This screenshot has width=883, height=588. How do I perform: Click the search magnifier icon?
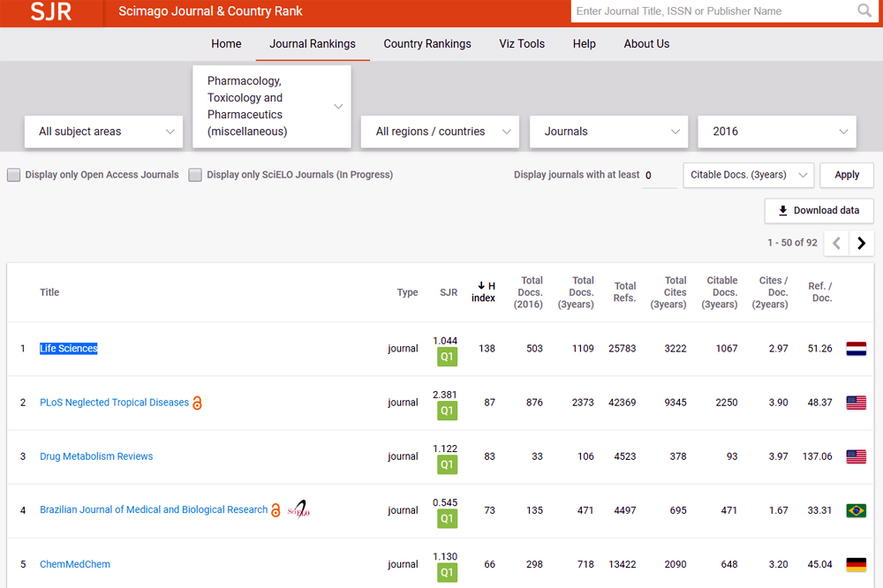coord(864,11)
